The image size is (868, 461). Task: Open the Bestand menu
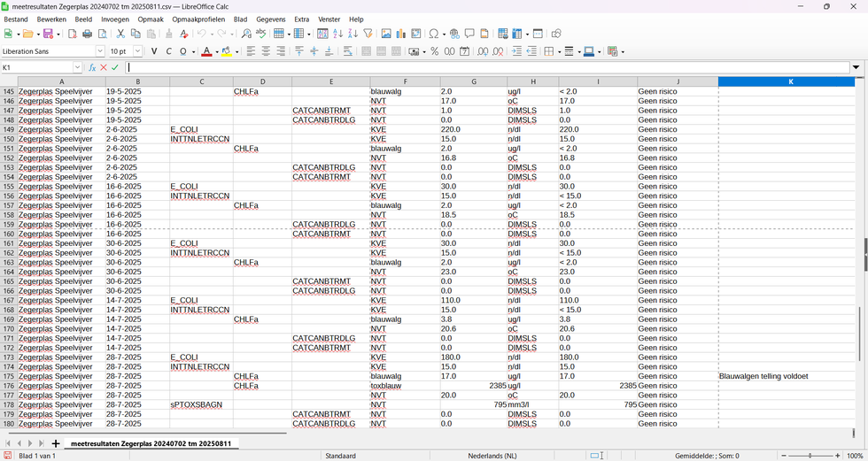[16, 19]
